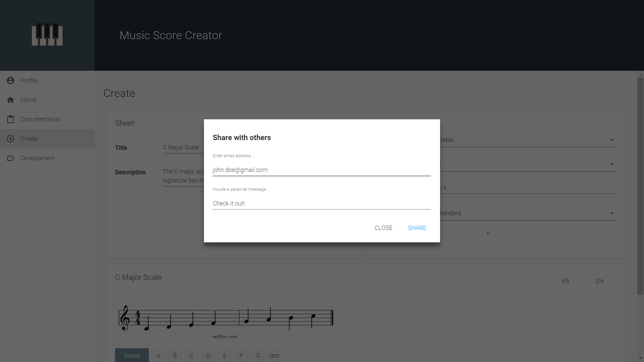Viewport: 644px width, 362px height.
Task: Click the piano keyboard logo
Action: (47, 35)
